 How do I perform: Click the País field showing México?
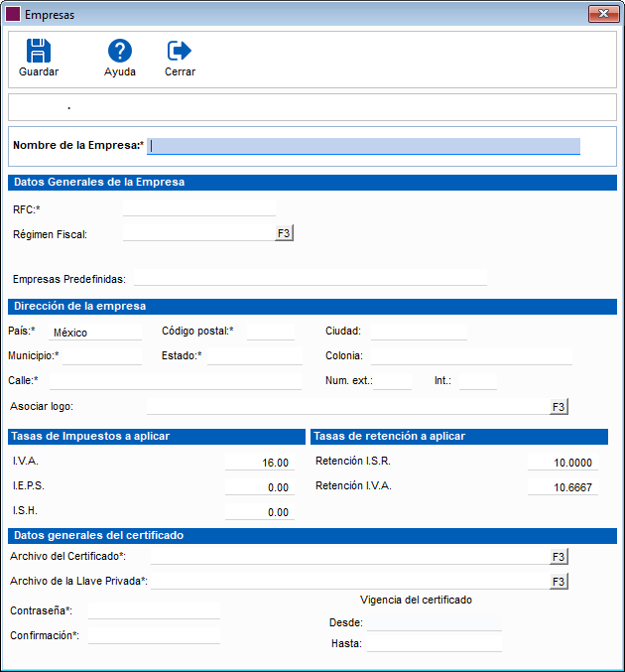point(94,333)
